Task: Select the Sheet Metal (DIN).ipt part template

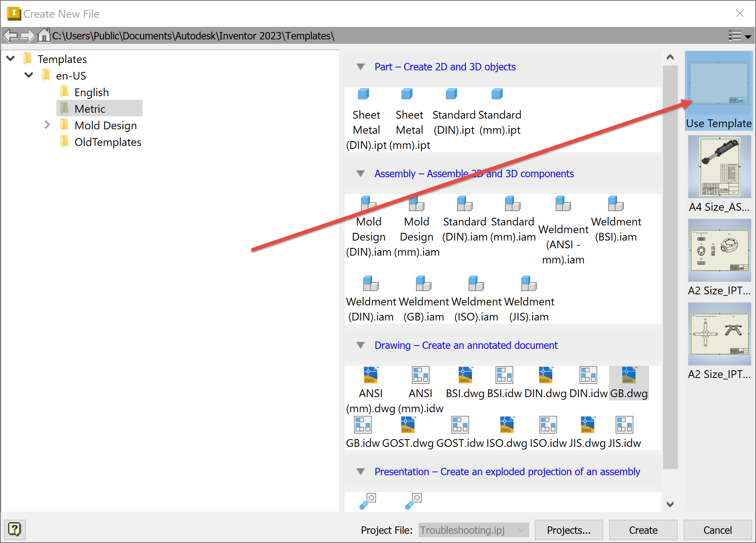Action: coord(363,94)
